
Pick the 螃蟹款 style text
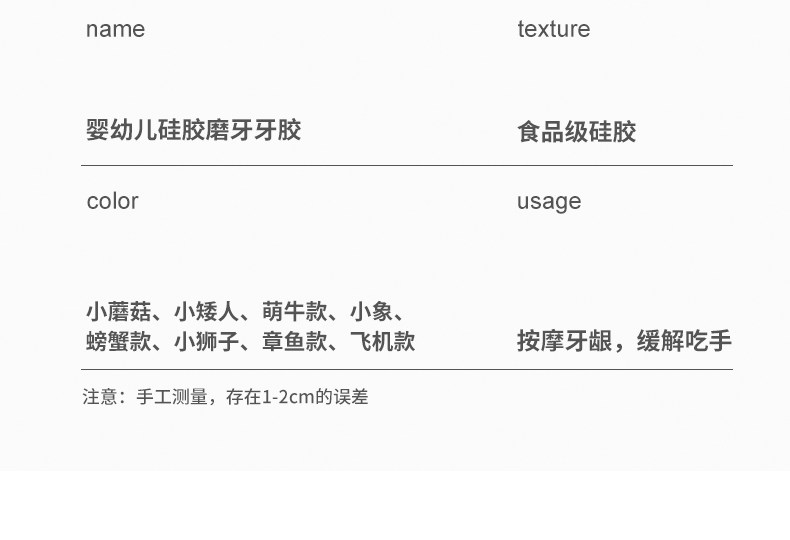tap(118, 342)
